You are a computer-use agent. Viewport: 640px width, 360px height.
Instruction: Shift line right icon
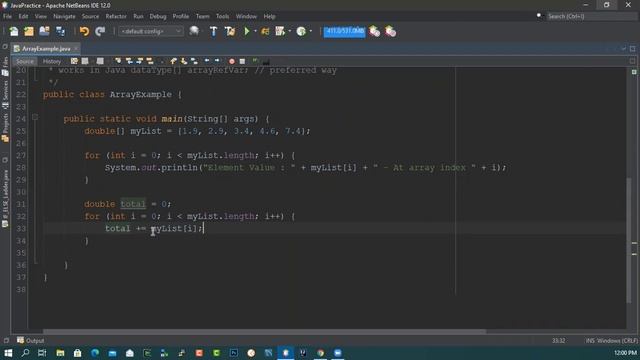tap(217, 61)
